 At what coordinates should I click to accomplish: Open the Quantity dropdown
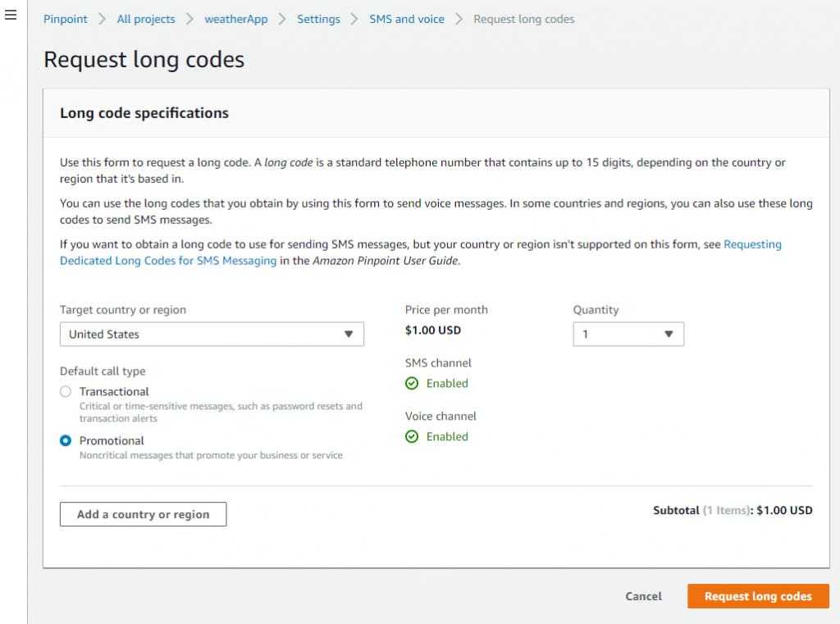(628, 334)
